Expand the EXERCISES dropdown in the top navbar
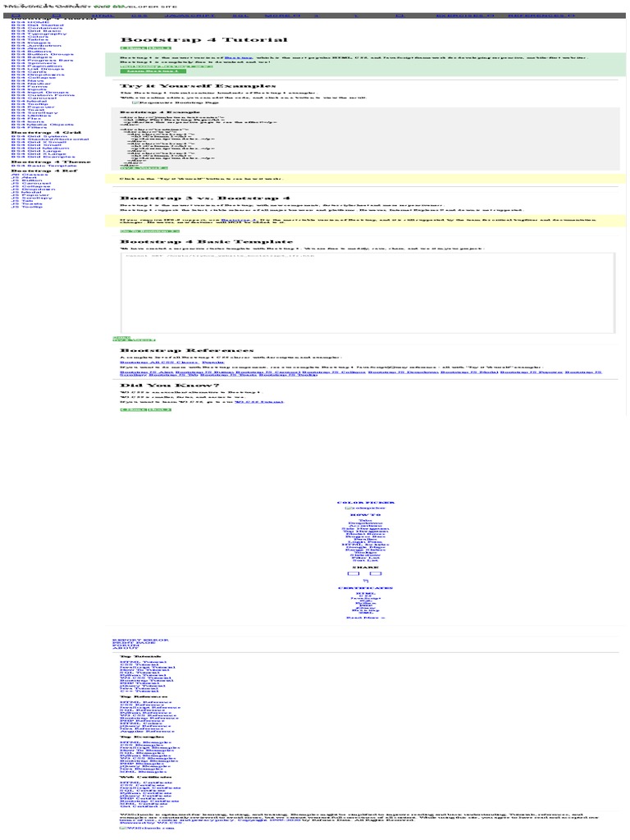This screenshot has height=840, width=630. click(x=465, y=16)
